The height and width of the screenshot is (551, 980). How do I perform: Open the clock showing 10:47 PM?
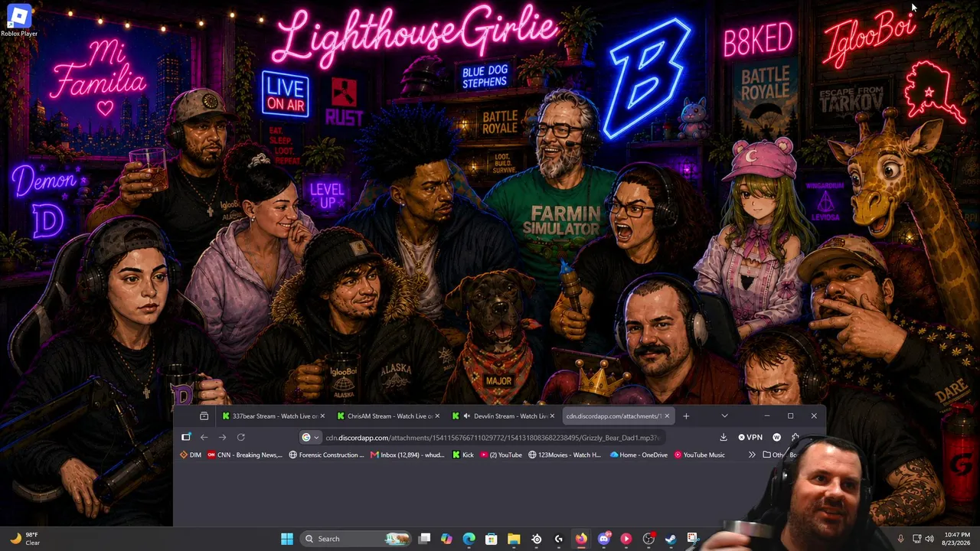tap(958, 539)
